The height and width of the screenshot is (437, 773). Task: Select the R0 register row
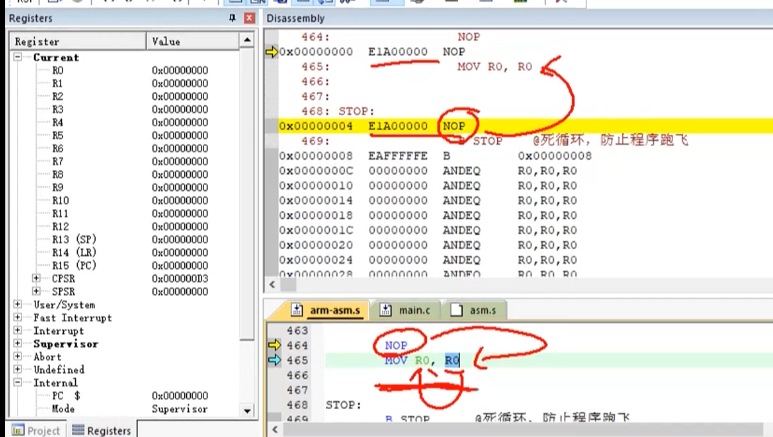(x=126, y=70)
